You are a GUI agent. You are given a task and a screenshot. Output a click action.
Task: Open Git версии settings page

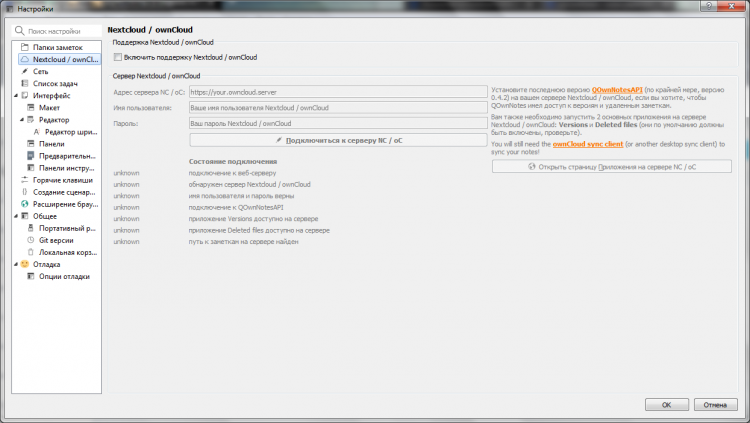[56, 240]
